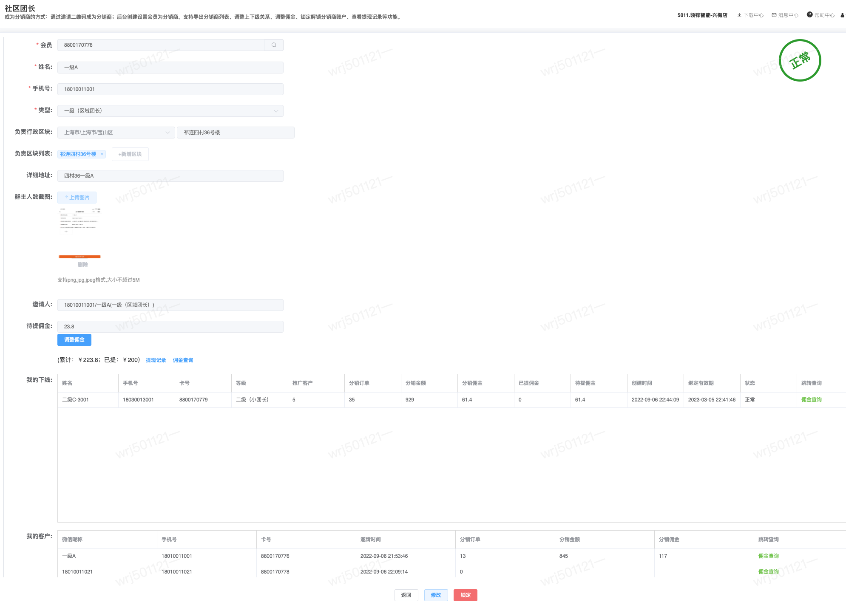Expand the 上海市/上海市/宝山区 region selector
This screenshot has width=846, height=616.
[x=116, y=133]
